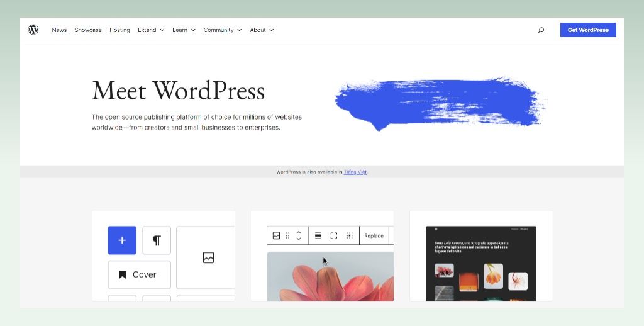Click the move up/down arrows icon

(x=299, y=235)
